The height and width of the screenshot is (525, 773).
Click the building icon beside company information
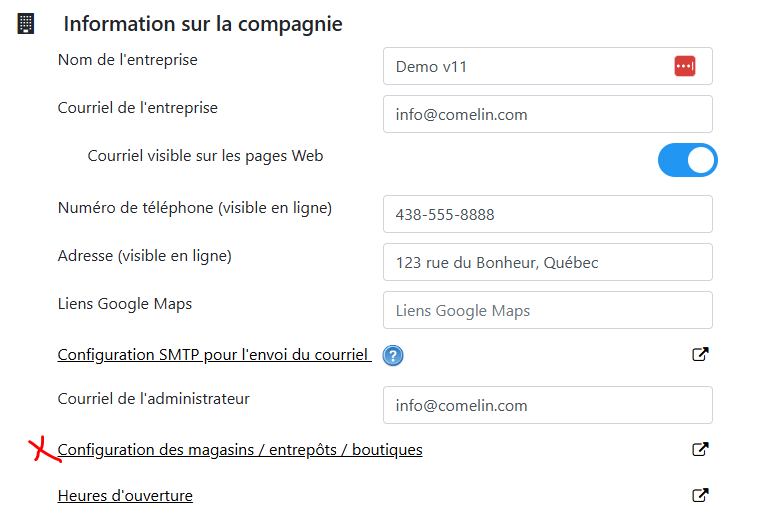tap(26, 24)
